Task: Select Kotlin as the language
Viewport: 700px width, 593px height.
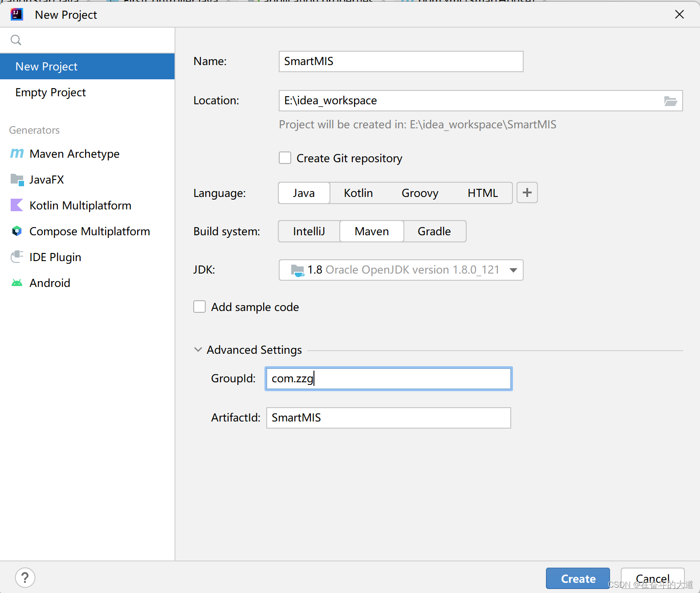Action: [358, 193]
